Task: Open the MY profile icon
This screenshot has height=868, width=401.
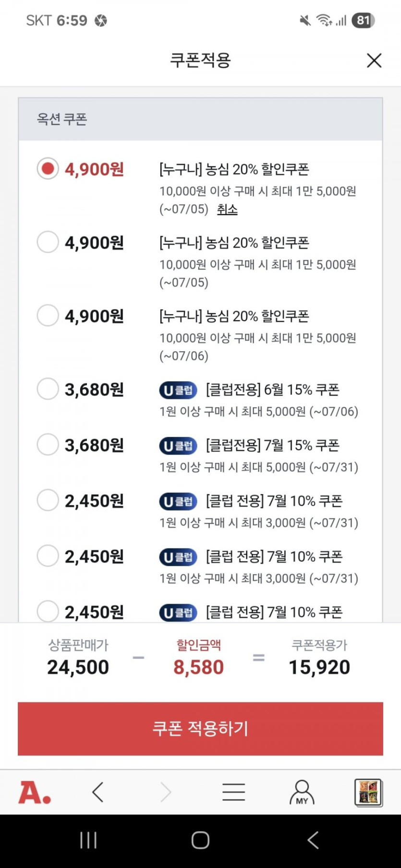Action: coord(302,792)
